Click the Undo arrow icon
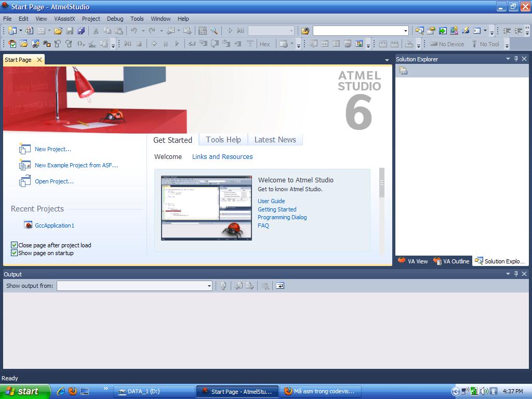 click(134, 31)
